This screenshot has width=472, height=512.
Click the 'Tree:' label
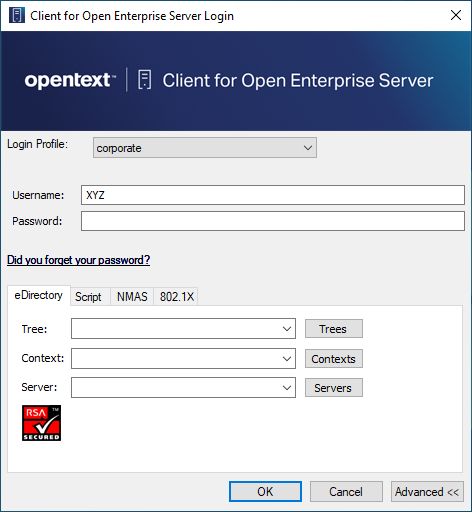34,329
